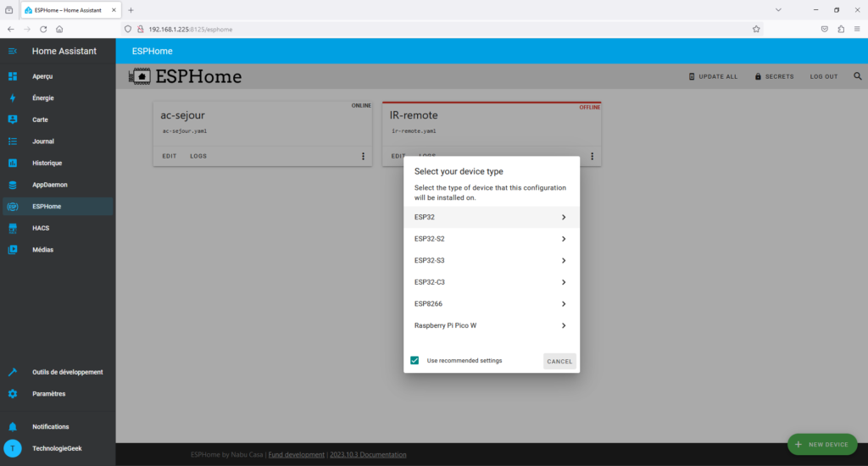The image size is (868, 466).
Task: Open the browser extensions puzzle icon
Action: [841, 30]
